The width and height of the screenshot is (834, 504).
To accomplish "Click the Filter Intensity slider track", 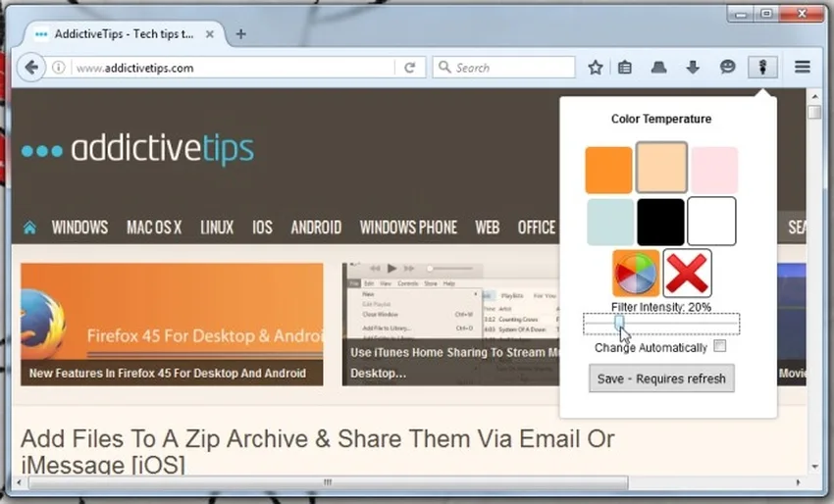I will (661, 324).
